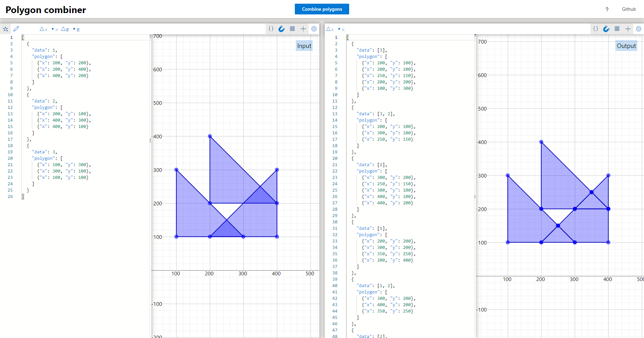Click the input JSON line "data": 1,
Screen dimensions: 644x338
pos(45,50)
